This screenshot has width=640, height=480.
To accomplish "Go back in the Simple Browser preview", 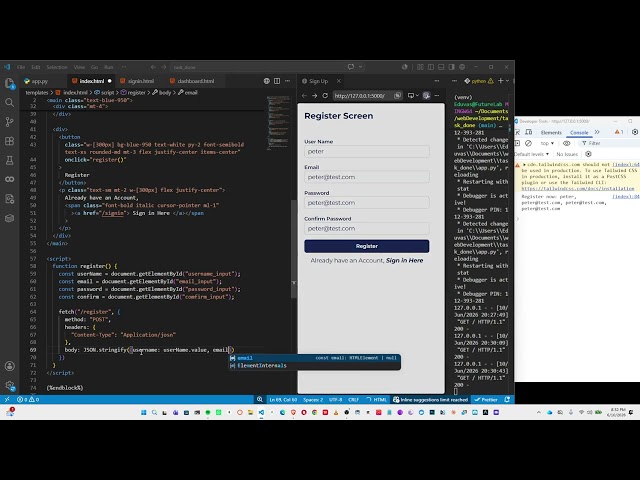I will [304, 96].
